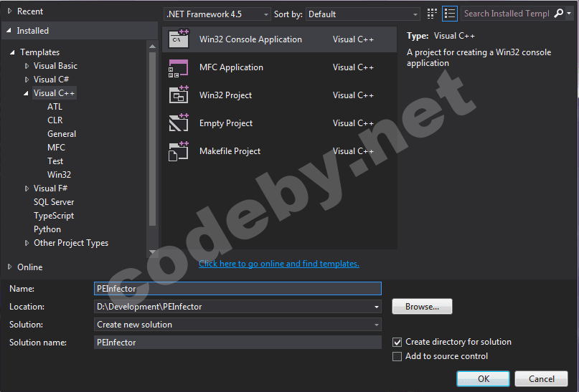The image size is (579, 392).
Task: Select the Win32 category under Visual C++
Action: tap(59, 175)
